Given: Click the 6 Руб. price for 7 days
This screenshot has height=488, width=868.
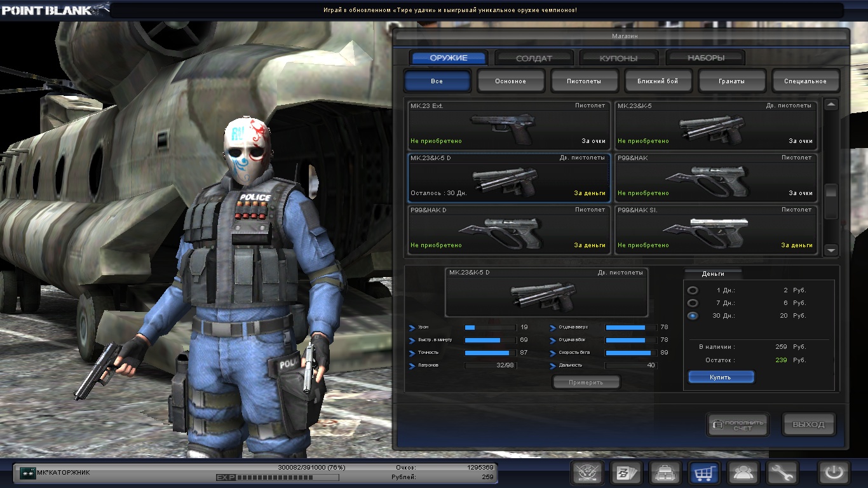Looking at the screenshot, I should coord(794,303).
